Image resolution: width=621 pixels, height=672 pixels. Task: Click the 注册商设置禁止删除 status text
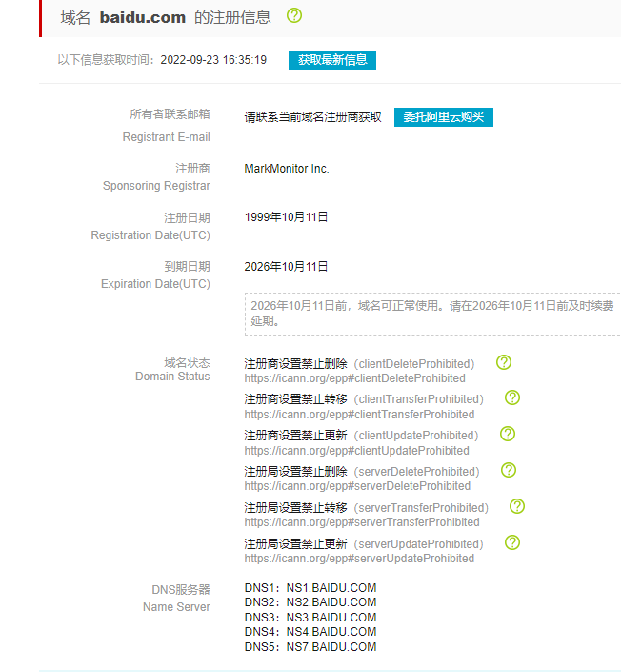(295, 364)
